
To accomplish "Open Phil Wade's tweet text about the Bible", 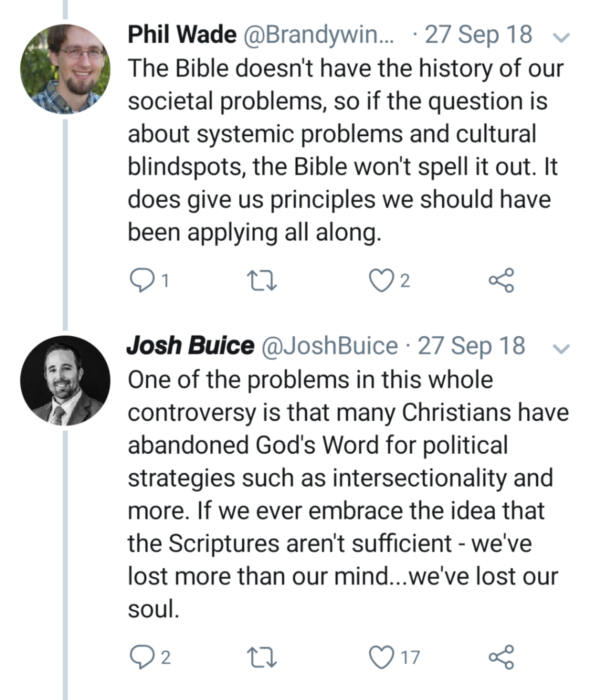I will tap(342, 150).
